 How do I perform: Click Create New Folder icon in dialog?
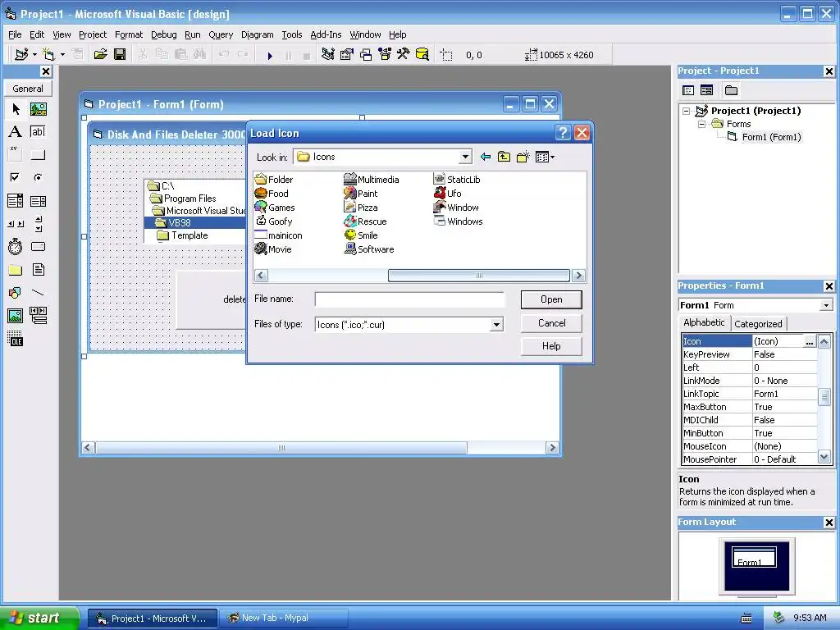(x=523, y=157)
